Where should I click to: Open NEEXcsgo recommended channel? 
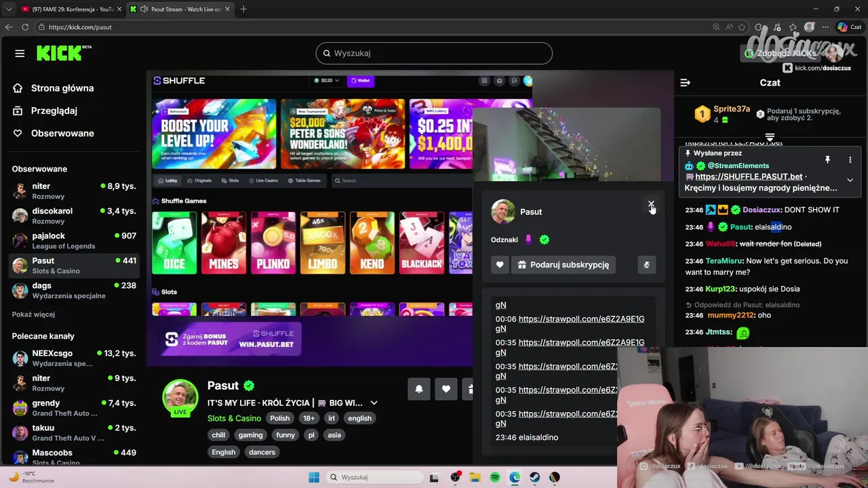75,358
